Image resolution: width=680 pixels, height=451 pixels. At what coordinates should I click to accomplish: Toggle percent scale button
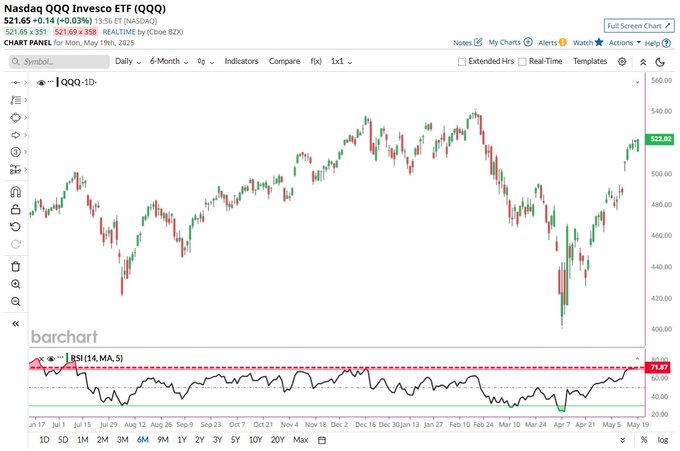click(x=644, y=440)
